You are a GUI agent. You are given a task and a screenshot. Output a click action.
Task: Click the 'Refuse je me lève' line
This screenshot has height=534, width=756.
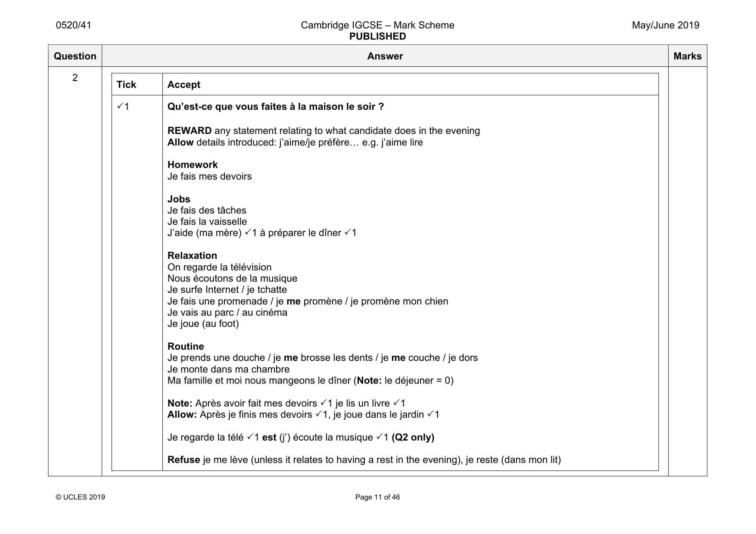pyautogui.click(x=364, y=460)
